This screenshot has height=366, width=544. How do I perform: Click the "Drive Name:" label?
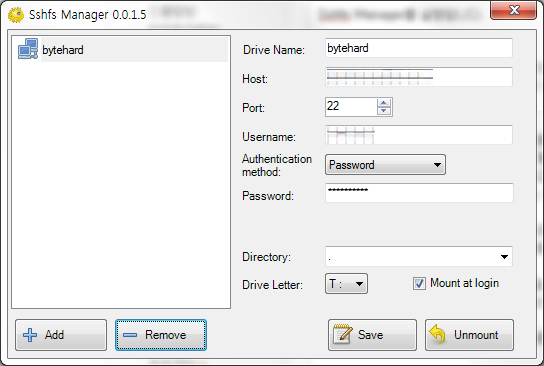[274, 50]
